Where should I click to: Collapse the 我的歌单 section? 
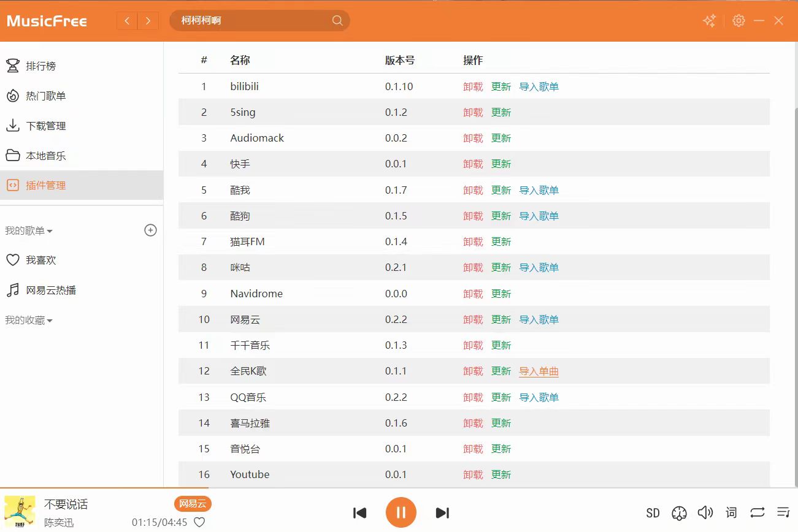click(x=29, y=231)
